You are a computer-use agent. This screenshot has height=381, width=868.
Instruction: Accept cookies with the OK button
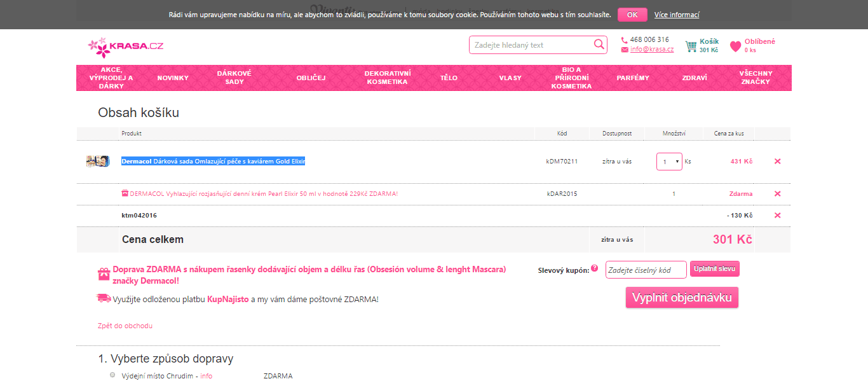coord(632,15)
